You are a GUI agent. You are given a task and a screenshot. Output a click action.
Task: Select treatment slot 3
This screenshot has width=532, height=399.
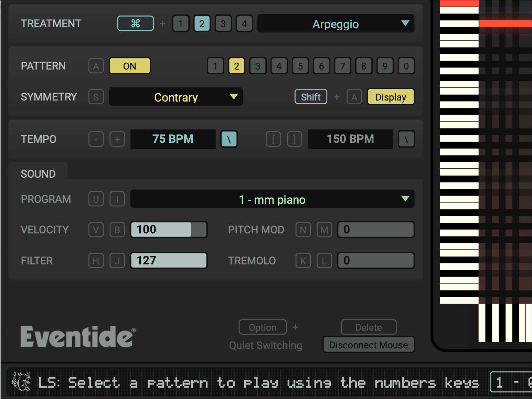click(x=223, y=24)
